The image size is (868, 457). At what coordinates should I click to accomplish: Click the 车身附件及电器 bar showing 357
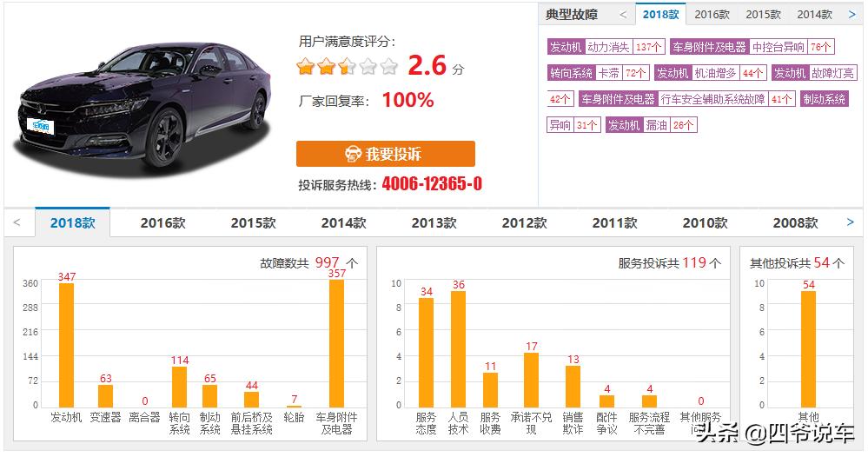336,343
